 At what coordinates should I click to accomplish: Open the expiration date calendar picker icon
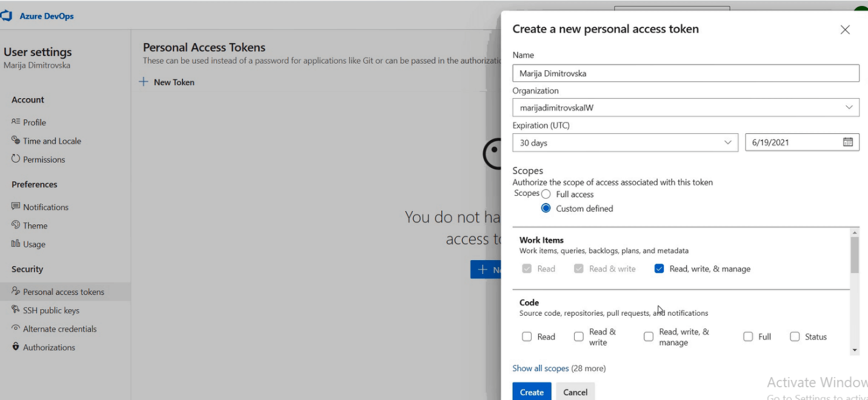pyautogui.click(x=848, y=142)
